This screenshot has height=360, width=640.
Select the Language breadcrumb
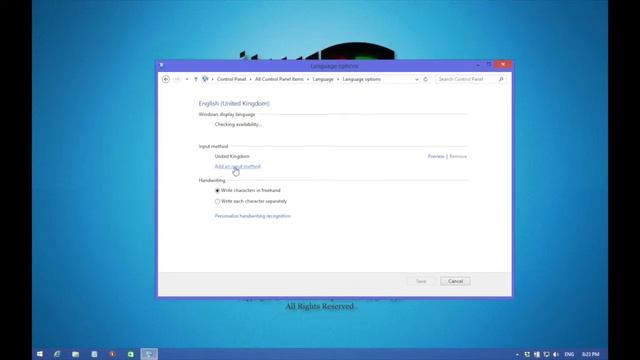323,79
